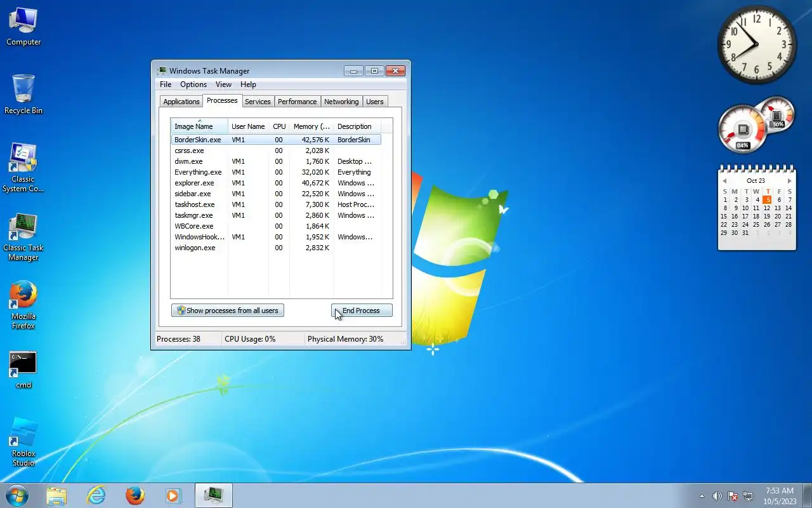Image resolution: width=812 pixels, height=508 pixels.
Task: Select Classic System Control shortcut
Action: coord(23,168)
